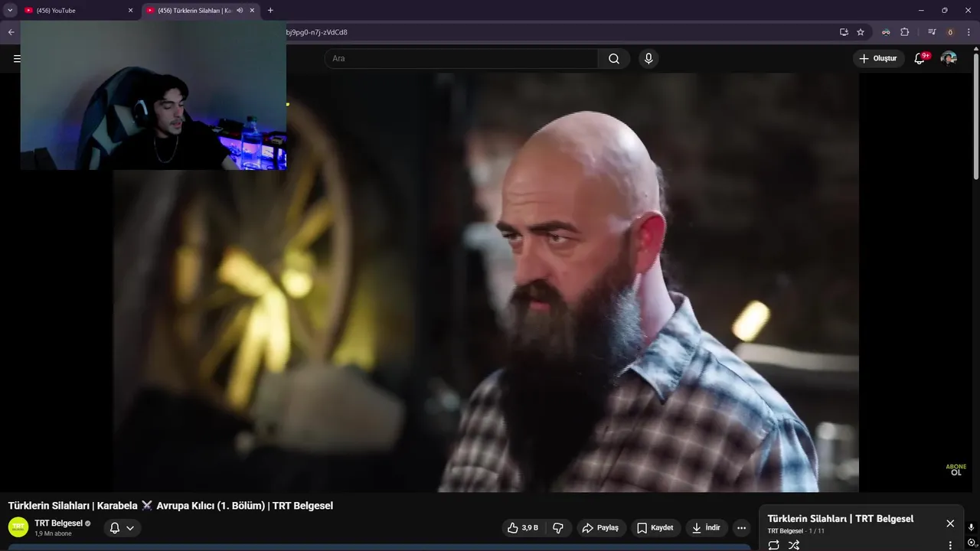Click the address bar URL text

click(317, 32)
